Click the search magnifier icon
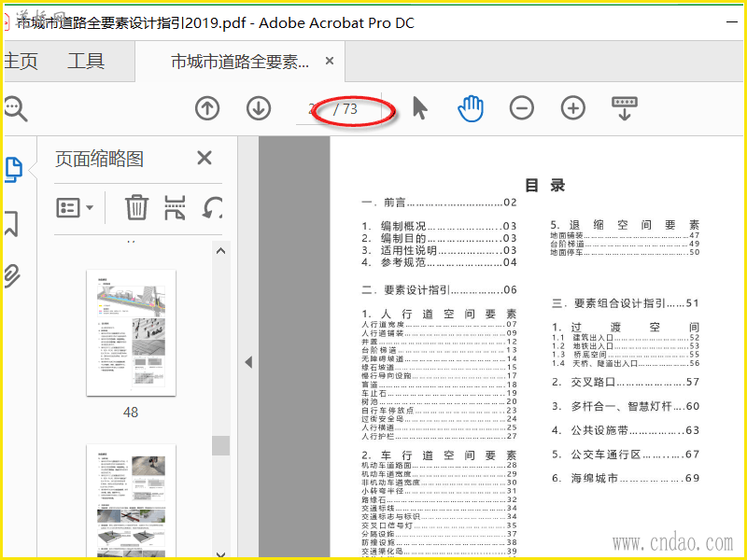 pyautogui.click(x=16, y=108)
